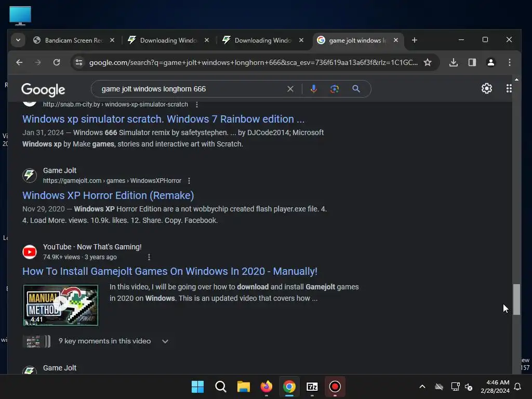Show hidden system tray icons
Viewport: 532px width, 399px height.
point(422,387)
